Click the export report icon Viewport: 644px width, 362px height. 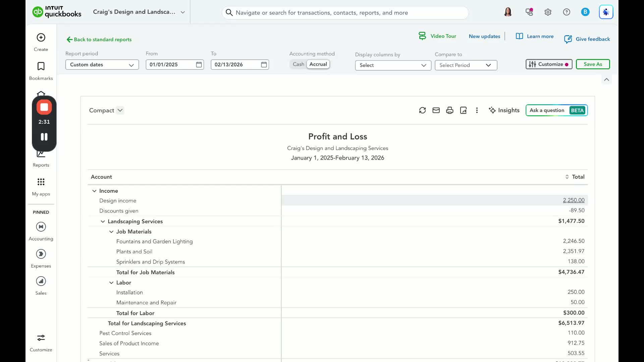click(463, 110)
